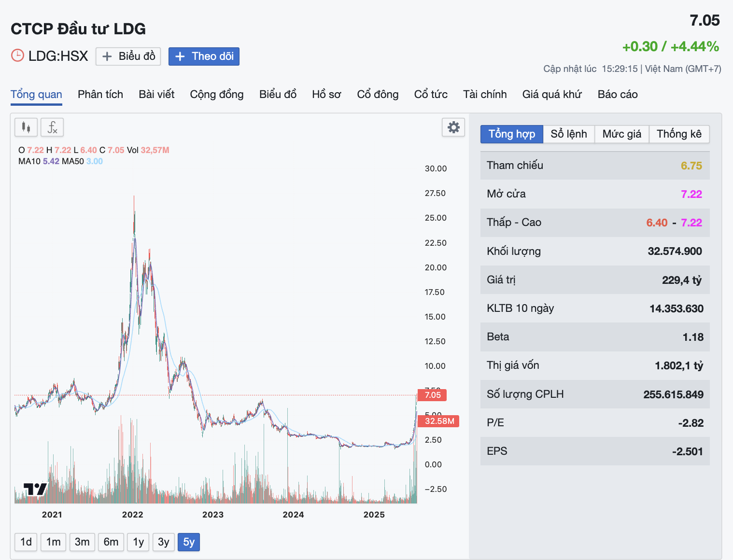Go to the Cộng đồng tab
The height and width of the screenshot is (560, 733).
click(x=217, y=94)
